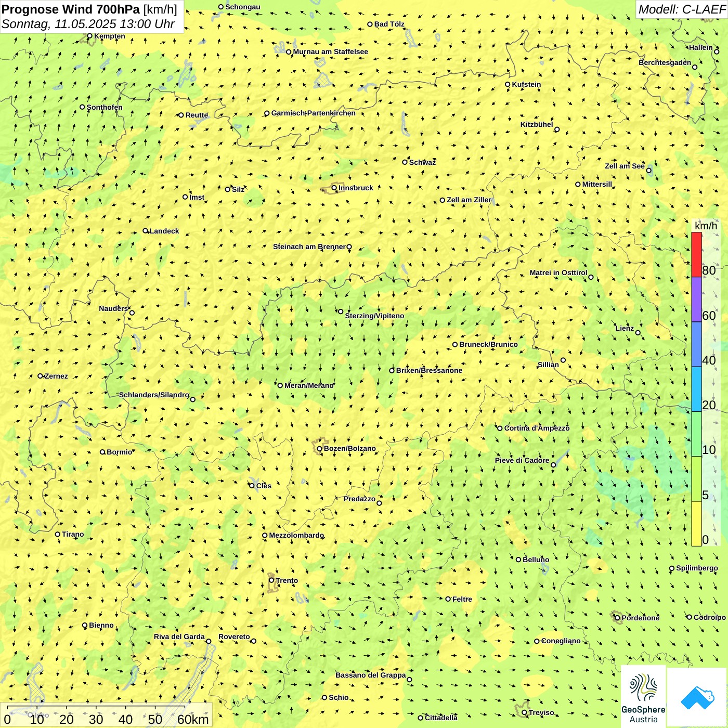Click the 'Cittadella' label
The height and width of the screenshot is (728, 728).
(441, 718)
